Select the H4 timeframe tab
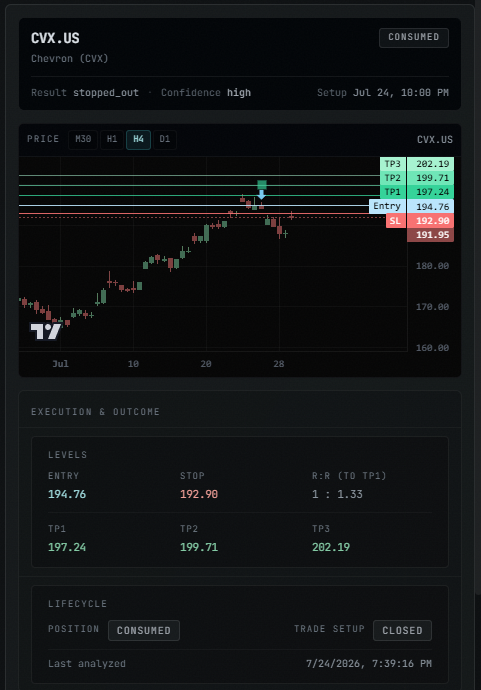The width and height of the screenshot is (481, 690). point(138,139)
